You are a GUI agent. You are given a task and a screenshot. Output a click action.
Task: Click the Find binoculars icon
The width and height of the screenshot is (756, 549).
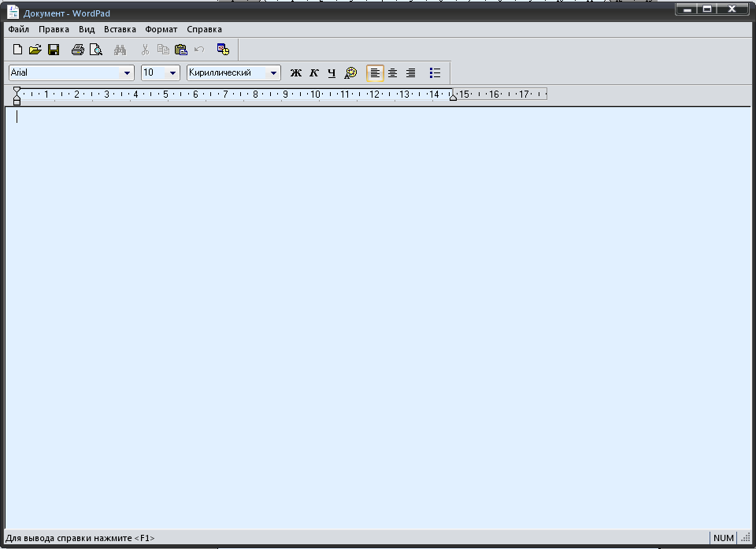click(120, 49)
